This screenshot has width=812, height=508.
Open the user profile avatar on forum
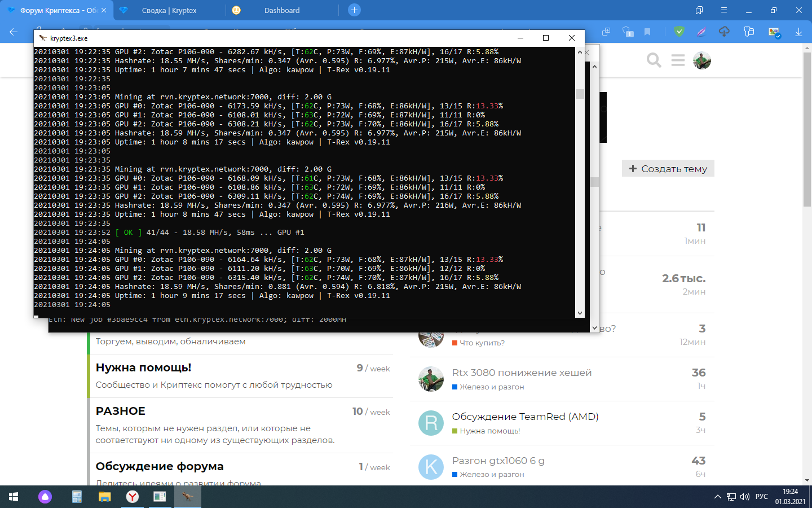point(702,60)
